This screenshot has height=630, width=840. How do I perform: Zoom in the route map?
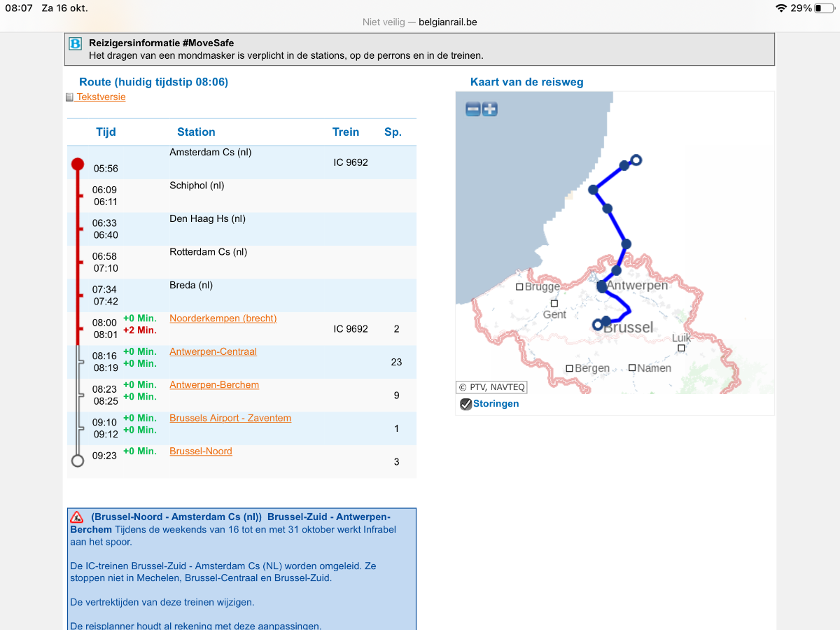coord(490,109)
